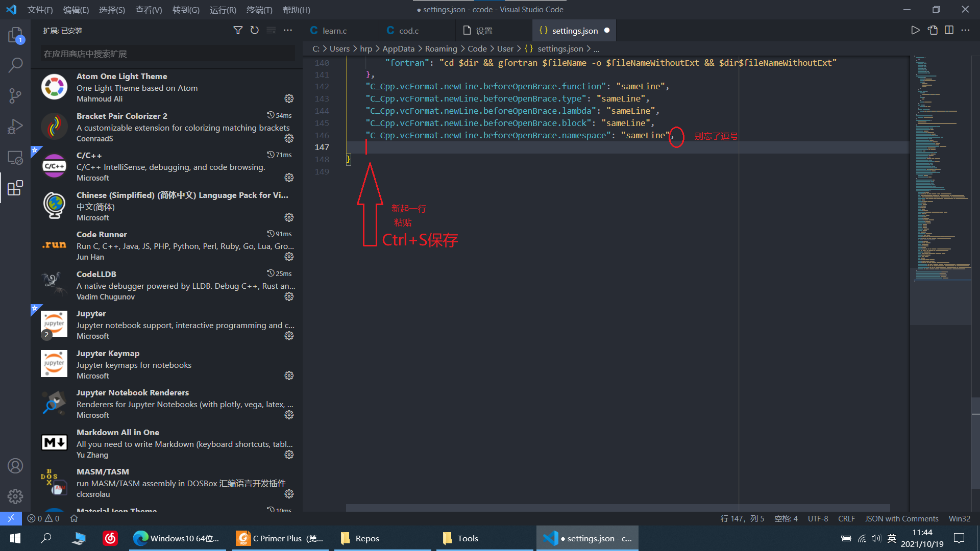Viewport: 980px width, 551px height.
Task: Click the remote window status icon
Action: point(11,518)
